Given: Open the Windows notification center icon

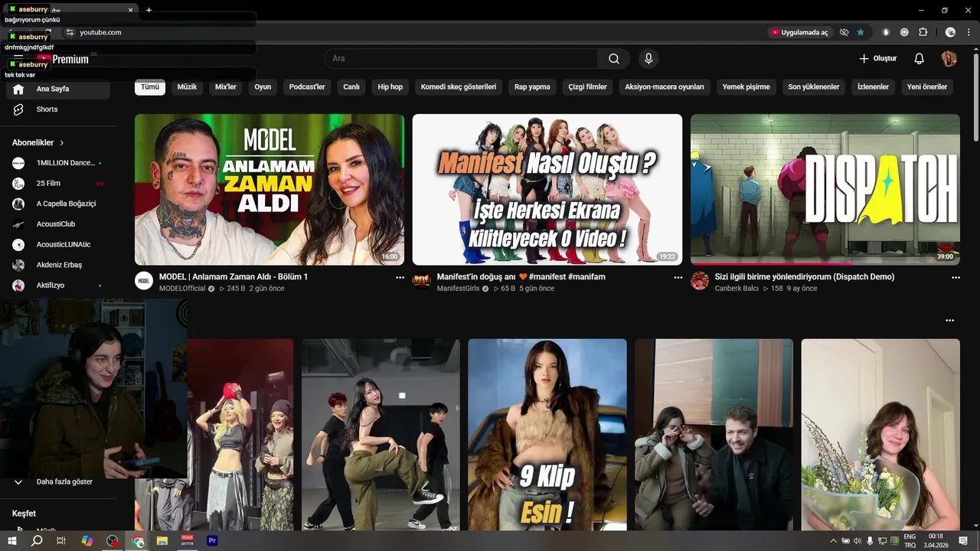Looking at the screenshot, I should point(963,541).
